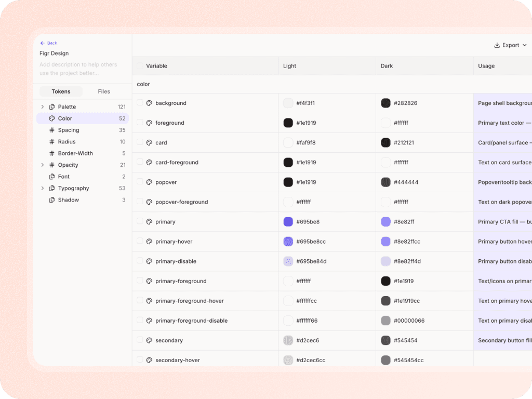
Task: Check the card row checkbox
Action: point(140,142)
